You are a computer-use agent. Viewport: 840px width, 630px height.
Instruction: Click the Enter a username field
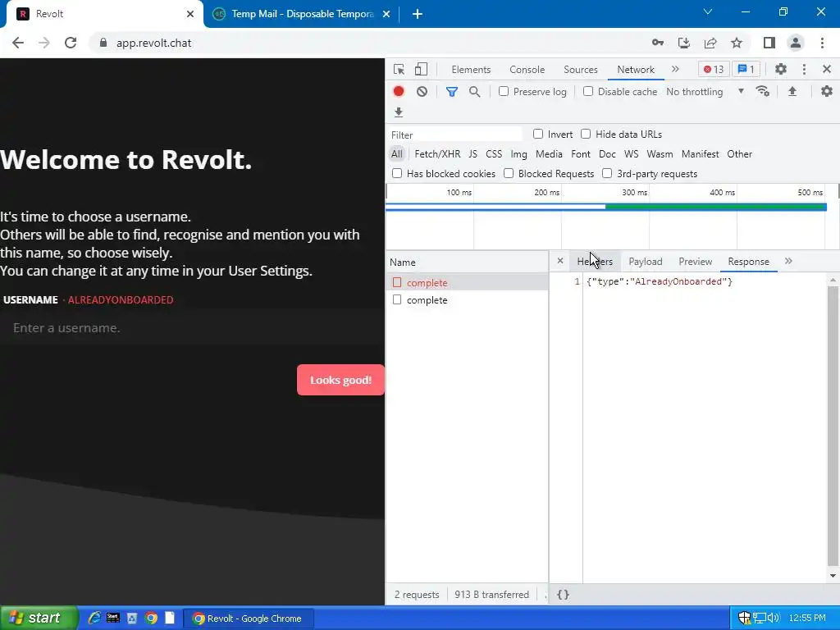(192, 328)
